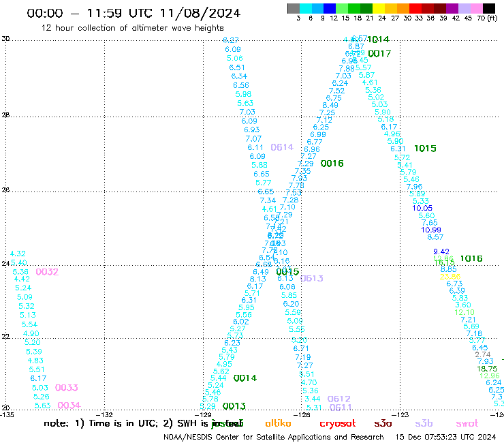Click the NOAA/NESDIS credit text
This screenshot has width=504, height=443.
click(274, 438)
